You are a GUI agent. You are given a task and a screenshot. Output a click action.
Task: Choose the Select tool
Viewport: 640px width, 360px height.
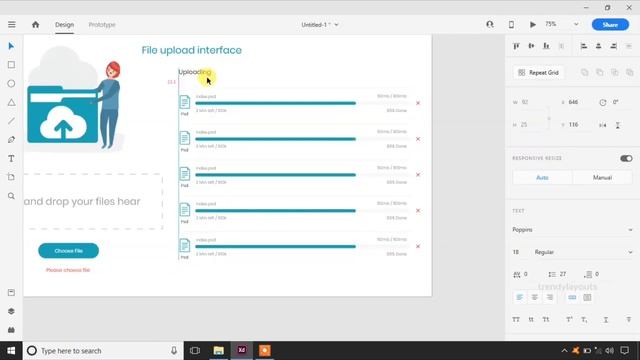click(11, 46)
